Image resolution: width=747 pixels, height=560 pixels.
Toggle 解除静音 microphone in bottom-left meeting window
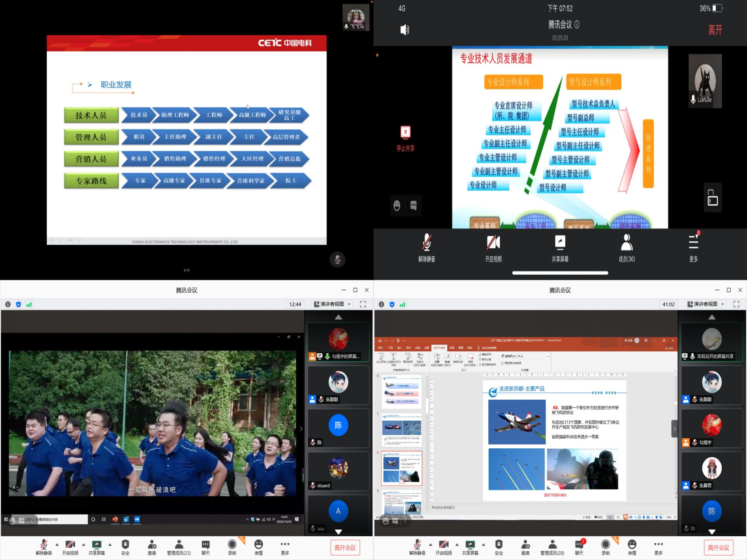[x=44, y=544]
